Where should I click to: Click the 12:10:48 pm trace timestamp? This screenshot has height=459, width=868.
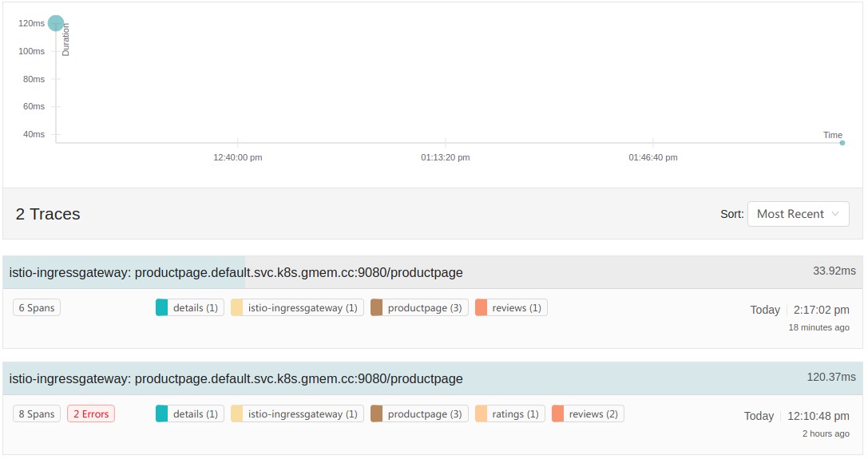818,416
